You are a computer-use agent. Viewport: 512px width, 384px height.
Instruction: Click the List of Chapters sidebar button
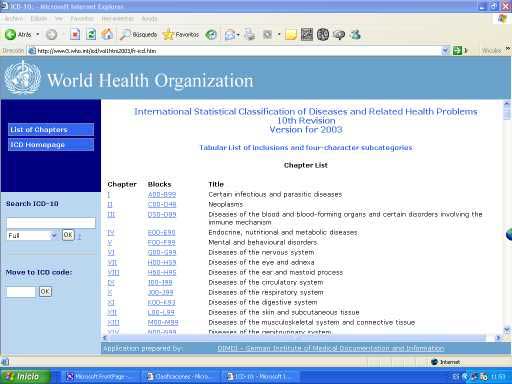pyautogui.click(x=51, y=130)
